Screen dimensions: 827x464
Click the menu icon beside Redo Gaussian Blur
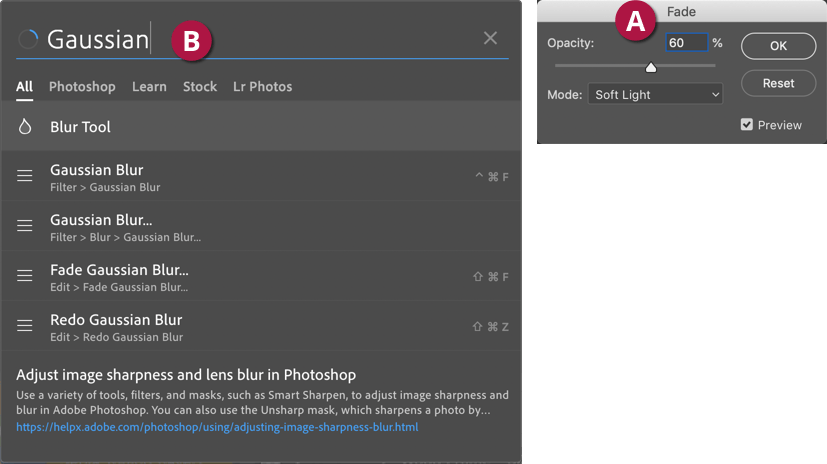[x=25, y=326]
